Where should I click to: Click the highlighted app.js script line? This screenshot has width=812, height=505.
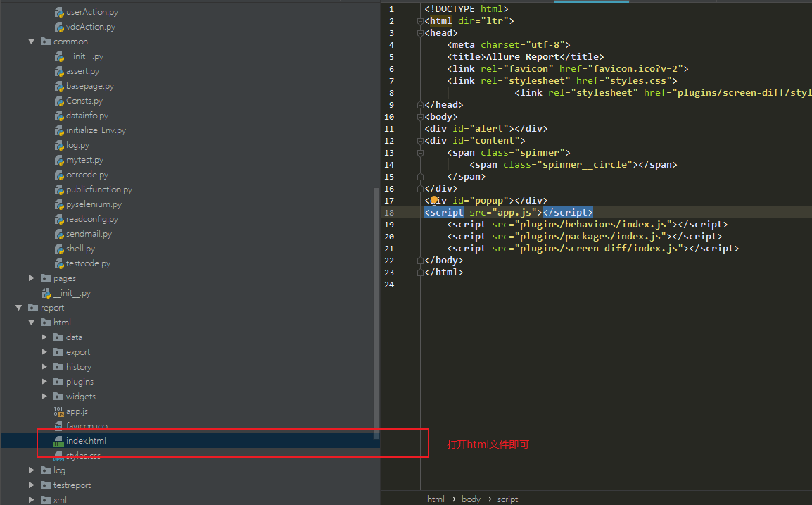509,213
